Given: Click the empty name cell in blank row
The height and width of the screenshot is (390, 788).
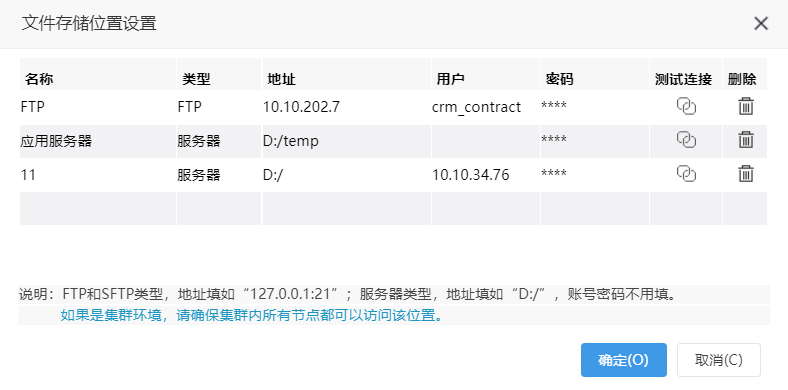Looking at the screenshot, I should point(98,208).
